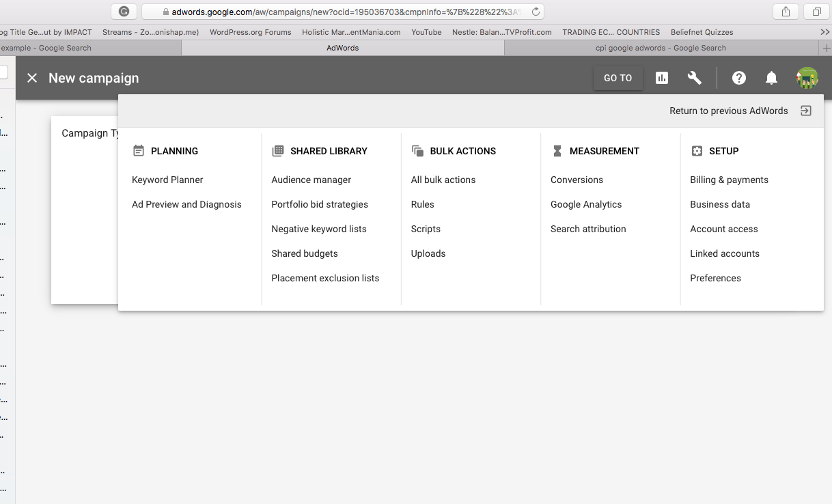Switch to cpi google adwords search tab
Image resolution: width=832 pixels, height=504 pixels.
(661, 48)
